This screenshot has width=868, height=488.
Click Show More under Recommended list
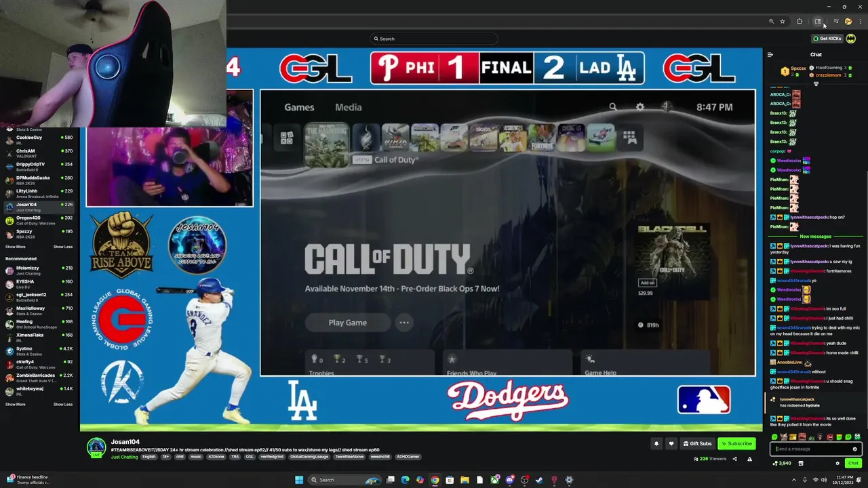coord(16,404)
